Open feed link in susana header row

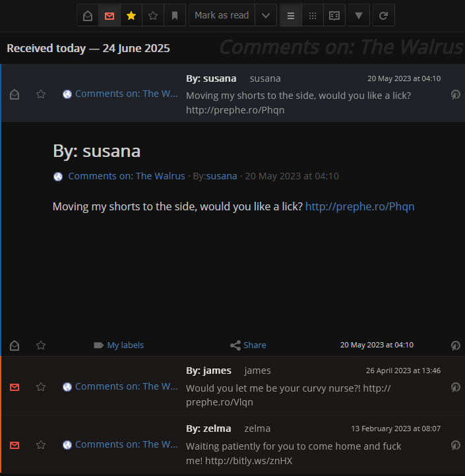coord(126,94)
